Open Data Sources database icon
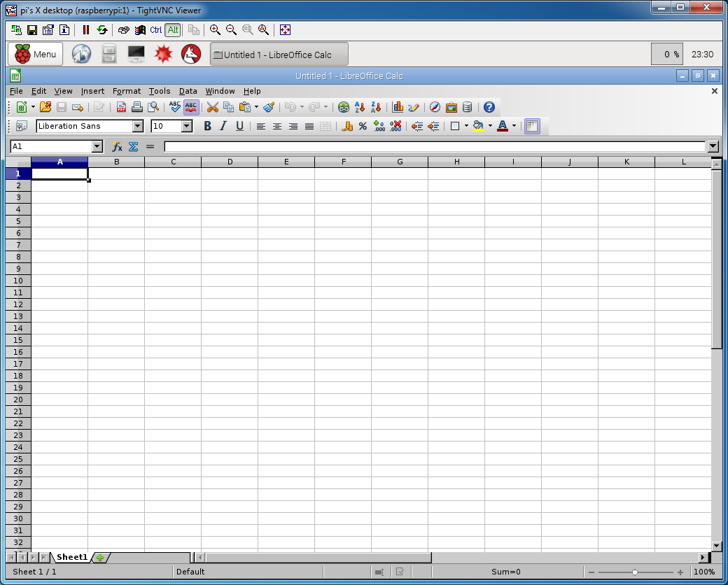 468,107
